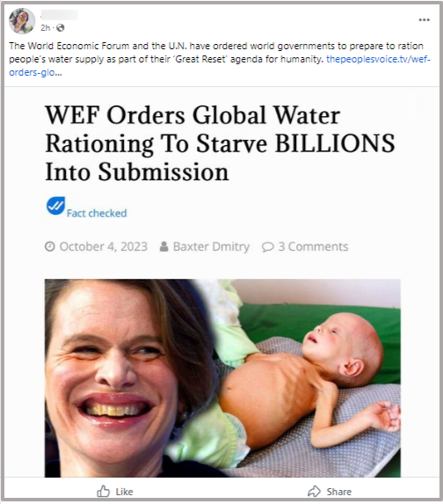Open the thepeoplesvoice.tv article link

(220, 66)
